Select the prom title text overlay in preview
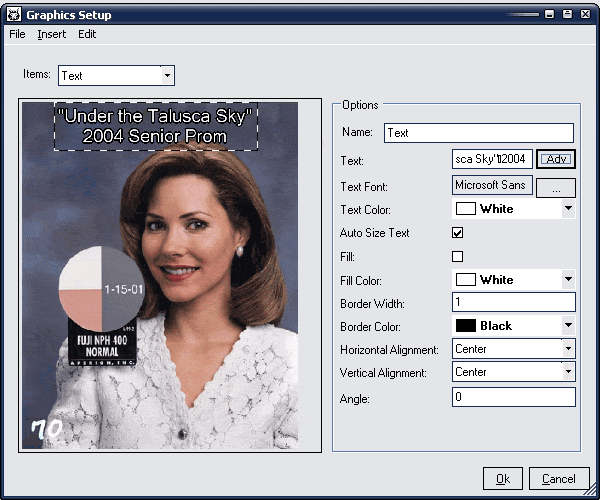600x500 pixels. [155, 126]
